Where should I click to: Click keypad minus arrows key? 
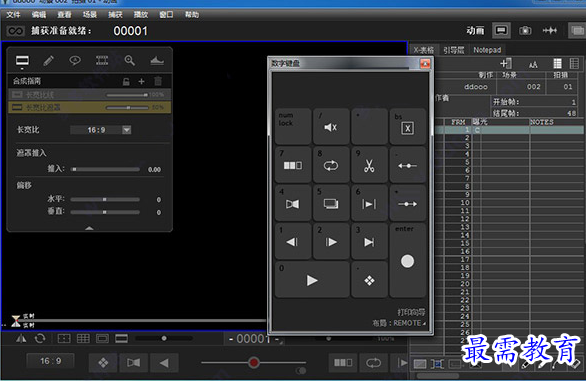(x=407, y=165)
